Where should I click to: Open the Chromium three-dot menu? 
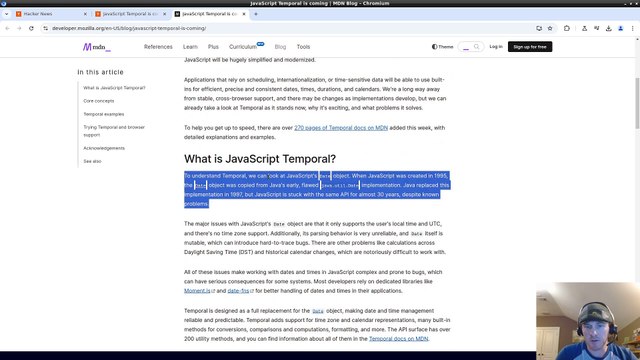pyautogui.click(x=633, y=28)
